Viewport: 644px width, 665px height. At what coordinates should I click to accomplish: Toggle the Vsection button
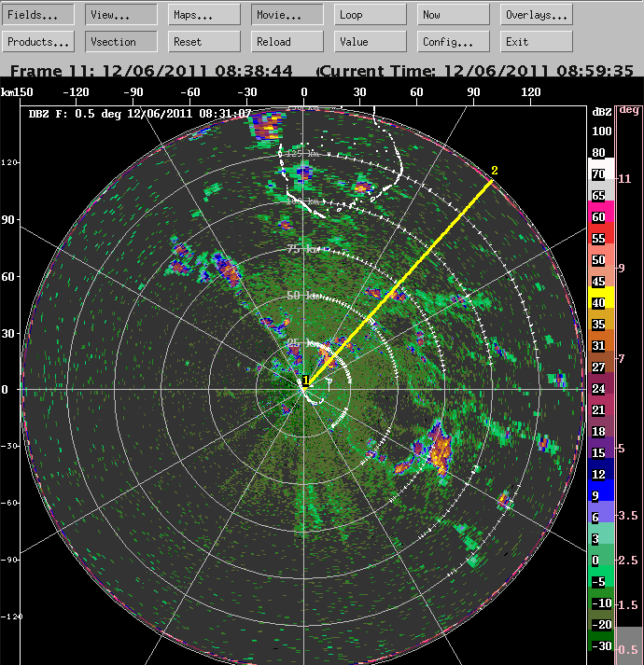click(121, 42)
